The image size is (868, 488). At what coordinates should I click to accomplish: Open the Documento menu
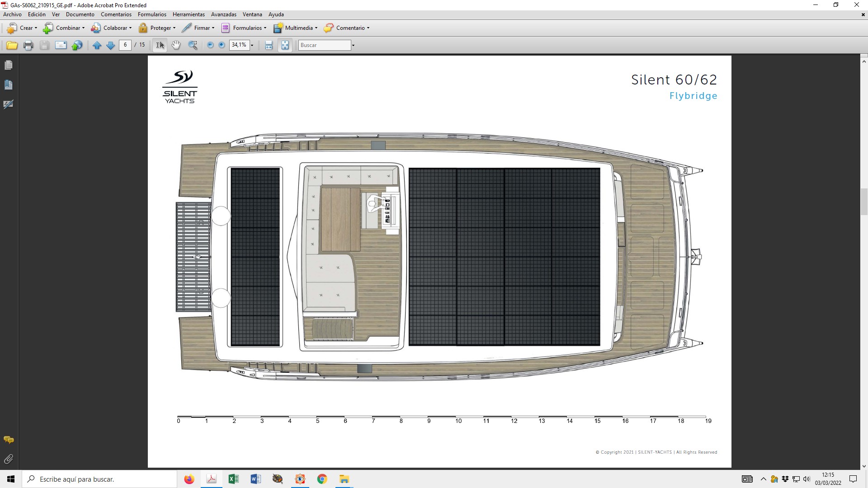click(x=80, y=14)
